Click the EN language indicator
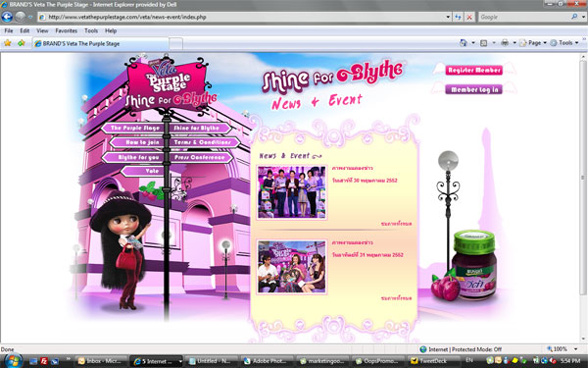This screenshot has width=588, height=368. click(x=469, y=360)
